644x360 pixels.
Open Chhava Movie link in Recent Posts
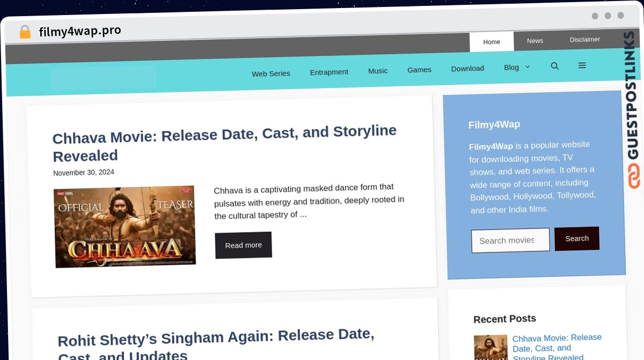click(557, 347)
